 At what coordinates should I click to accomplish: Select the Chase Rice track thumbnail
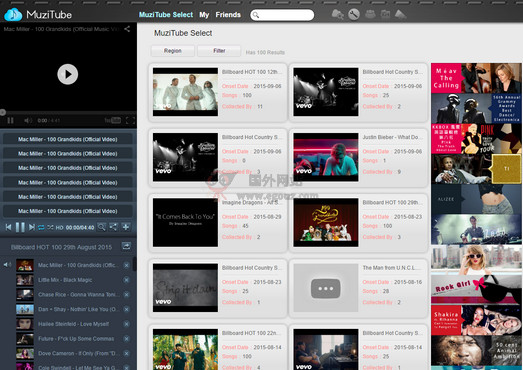pyautogui.click(x=25, y=295)
